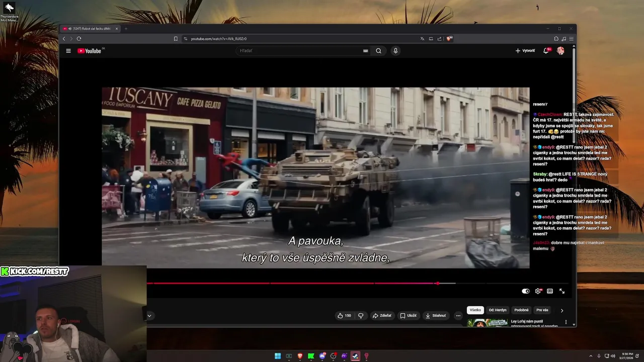
Task: Open volume control speaker icon in system tray
Action: coord(613,356)
